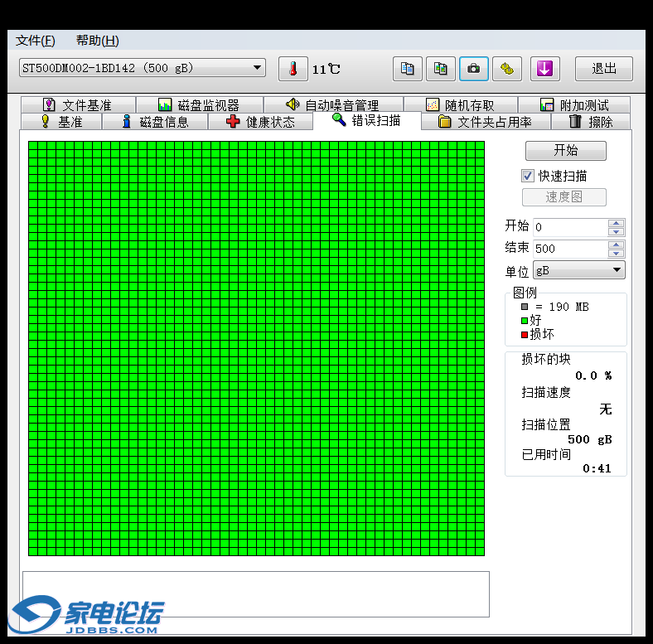Click the '500 gB' scan position value
The image size is (653, 644).
(x=590, y=439)
